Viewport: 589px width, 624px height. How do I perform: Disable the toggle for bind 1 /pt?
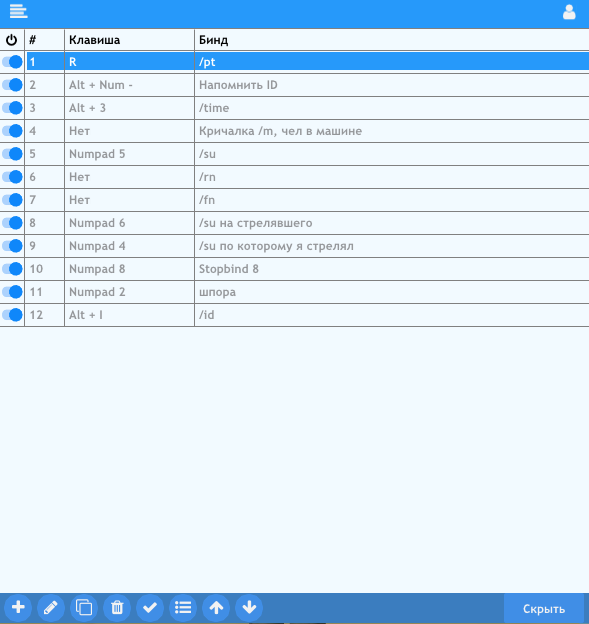click(x=12, y=62)
